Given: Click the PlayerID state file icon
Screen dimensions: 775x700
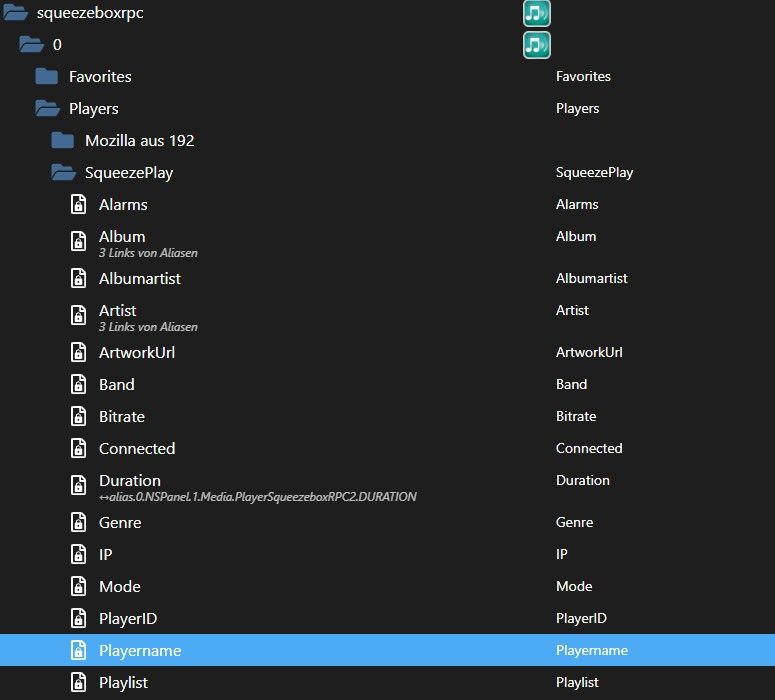Looking at the screenshot, I should [79, 618].
